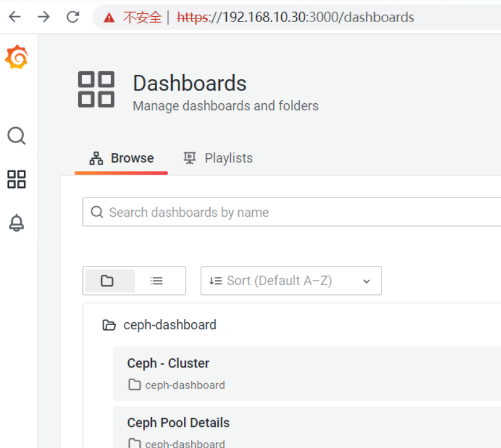The height and width of the screenshot is (448, 501).
Task: Click the chevron arrow on the Sort dropdown
Action: pyautogui.click(x=366, y=281)
